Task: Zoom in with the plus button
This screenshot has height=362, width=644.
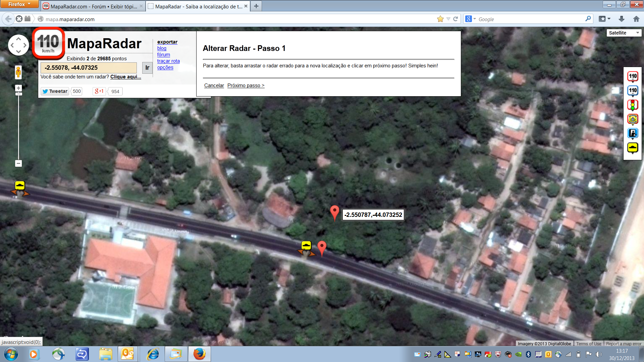Action: (18, 88)
